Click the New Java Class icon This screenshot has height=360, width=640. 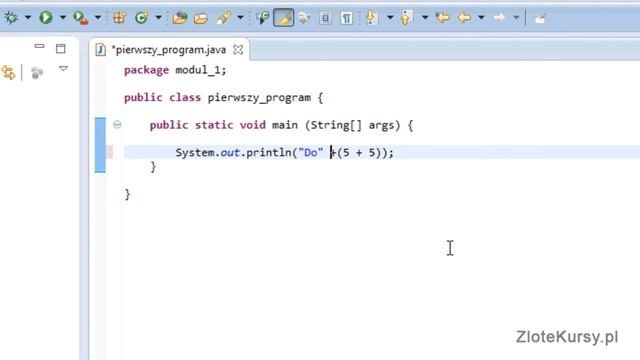point(141,18)
